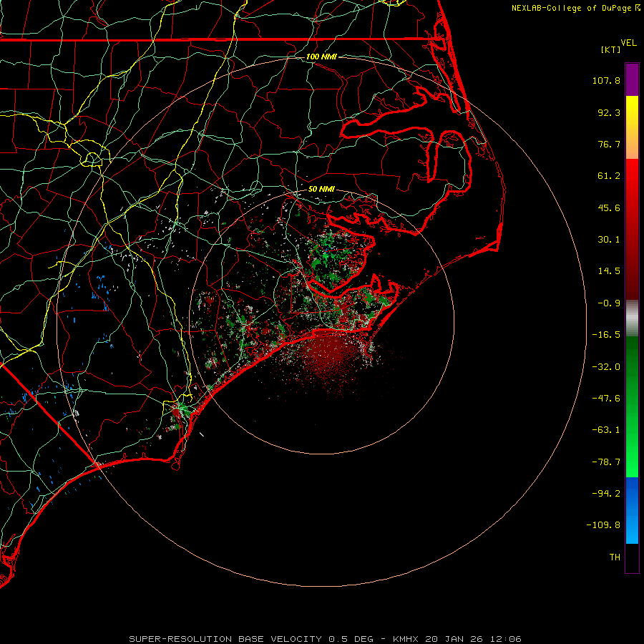Viewport: 644px width, 644px height.
Task: Click the -0.9 velocity scale value
Action: (x=609, y=303)
